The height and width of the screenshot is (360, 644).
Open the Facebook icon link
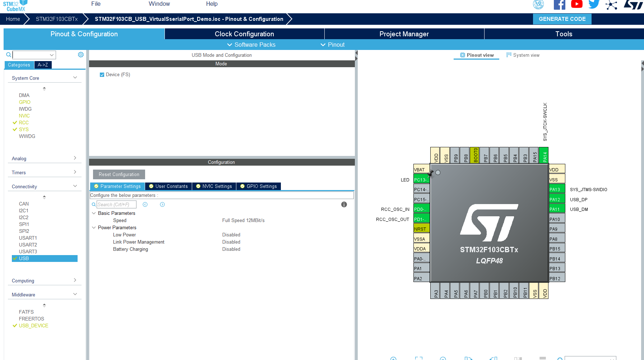pyautogui.click(x=559, y=5)
